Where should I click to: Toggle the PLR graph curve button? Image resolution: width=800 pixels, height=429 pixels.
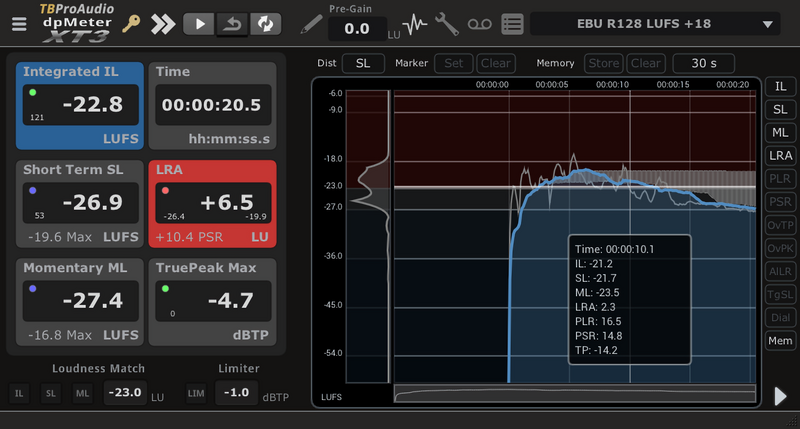coord(780,178)
